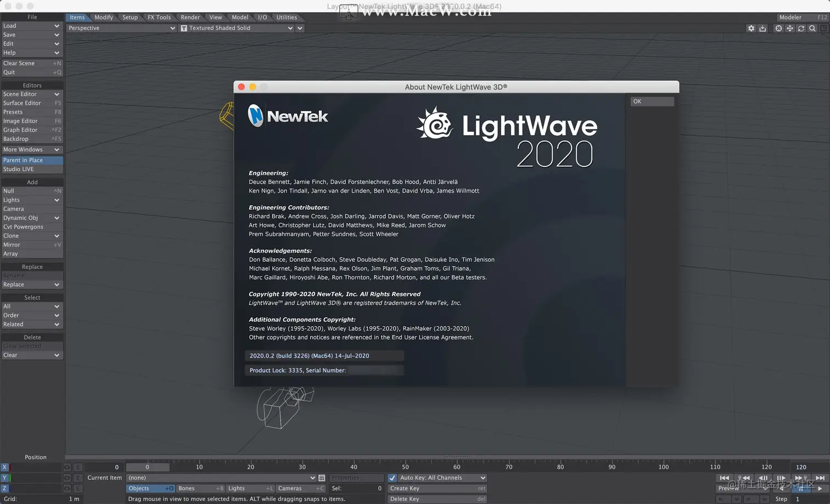
Task: Open item list icon beside Current Item
Action: 322,478
